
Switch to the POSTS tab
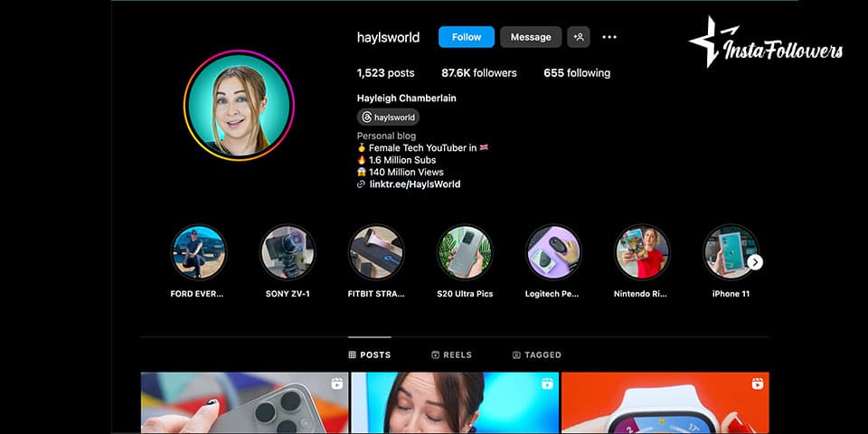click(369, 354)
